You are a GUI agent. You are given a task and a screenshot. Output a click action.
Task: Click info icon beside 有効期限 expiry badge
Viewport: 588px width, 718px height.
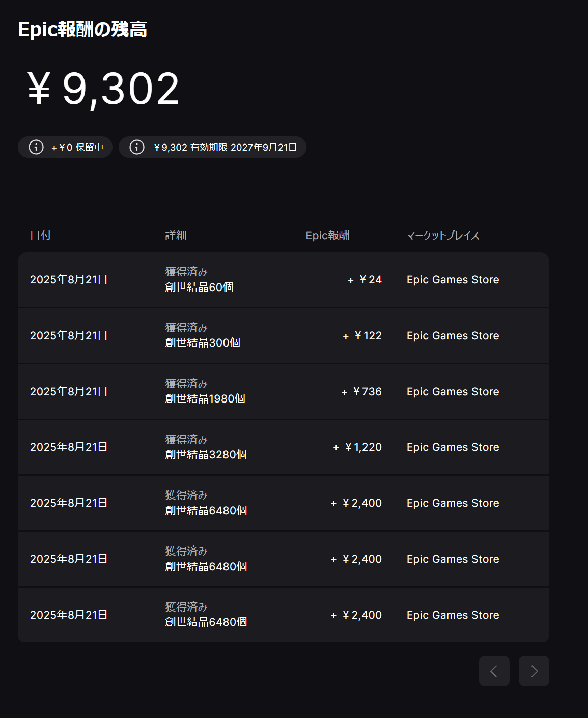137,147
